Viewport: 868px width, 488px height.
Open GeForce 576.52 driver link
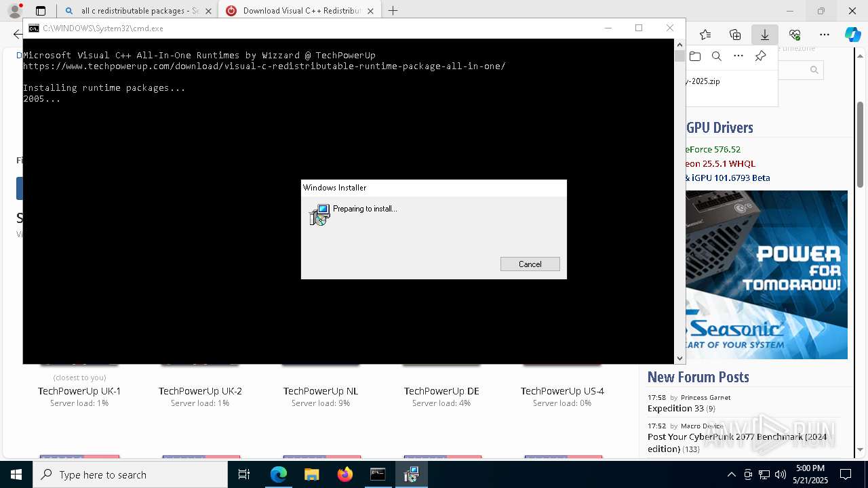click(x=713, y=149)
